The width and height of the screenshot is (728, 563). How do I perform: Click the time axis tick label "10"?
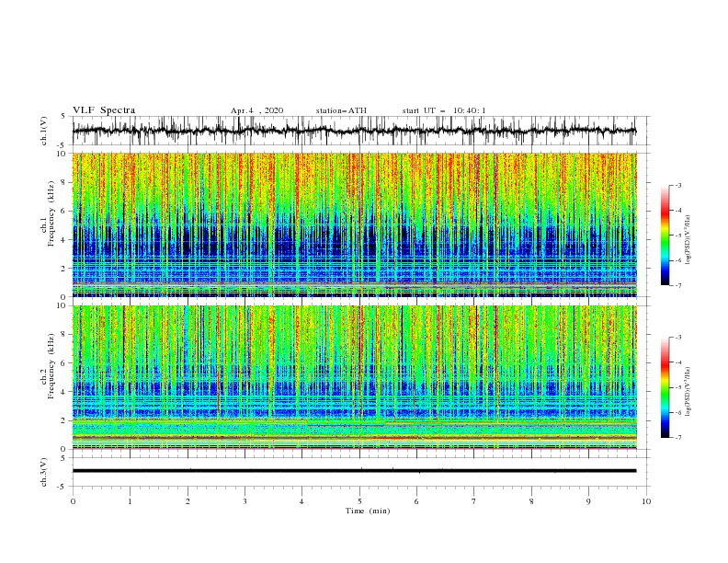(646, 501)
